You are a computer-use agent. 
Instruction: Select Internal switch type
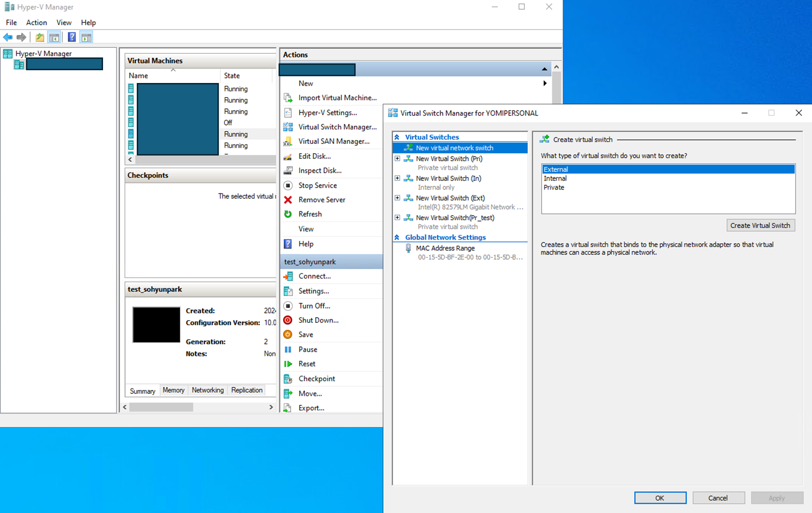668,178
